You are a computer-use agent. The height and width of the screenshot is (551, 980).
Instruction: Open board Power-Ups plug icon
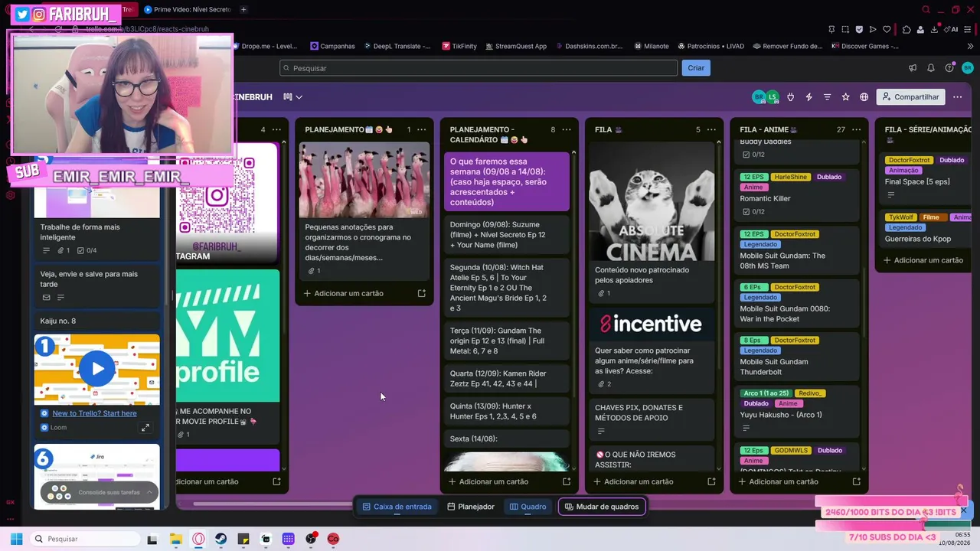pos(790,97)
